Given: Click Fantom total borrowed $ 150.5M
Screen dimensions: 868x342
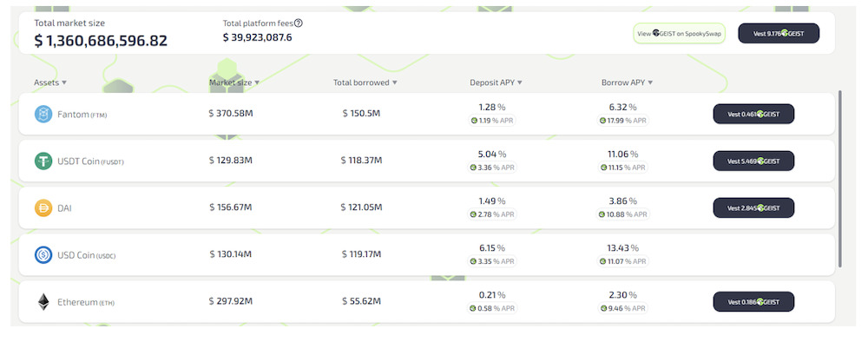Looking at the screenshot, I should 361,114.
